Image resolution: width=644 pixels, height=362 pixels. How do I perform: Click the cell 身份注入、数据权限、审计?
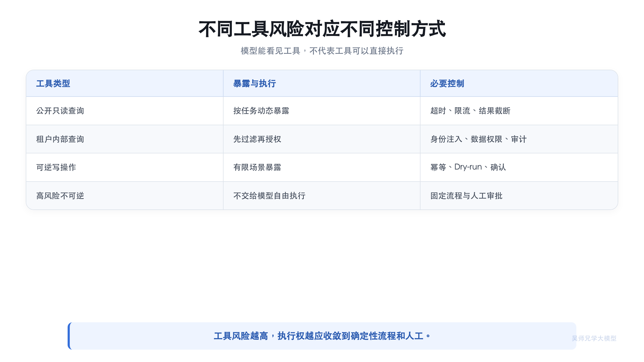point(519,139)
